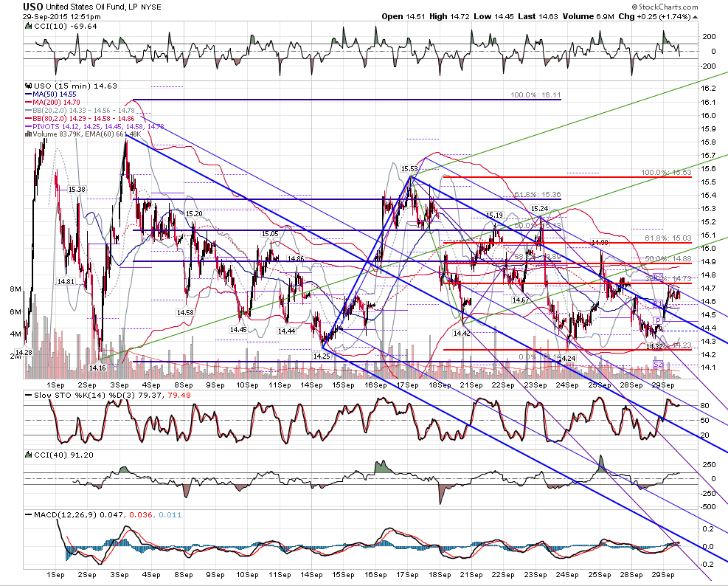Click the "Volume 6.9M" header value
Viewport: 728px width, 586px height.
tap(589, 16)
